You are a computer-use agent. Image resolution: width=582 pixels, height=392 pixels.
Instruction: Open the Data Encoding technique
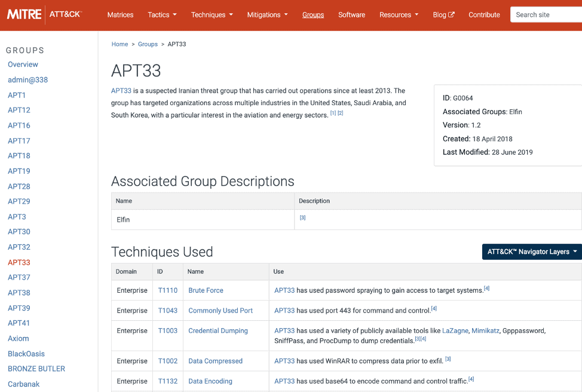coord(210,381)
